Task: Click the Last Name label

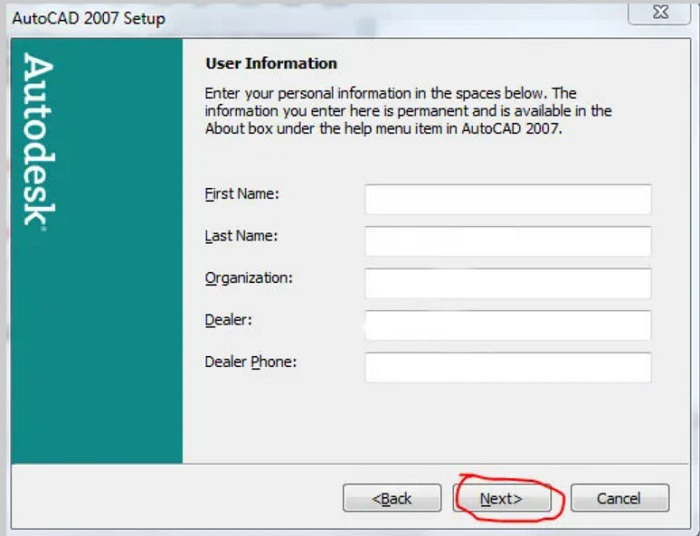Action: (x=241, y=236)
